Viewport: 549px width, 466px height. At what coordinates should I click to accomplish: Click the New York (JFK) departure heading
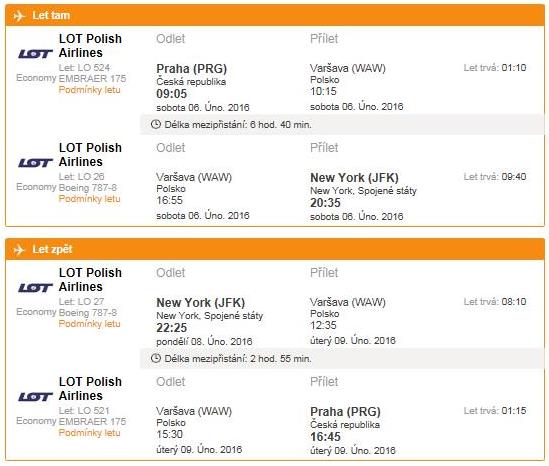[x=201, y=302]
